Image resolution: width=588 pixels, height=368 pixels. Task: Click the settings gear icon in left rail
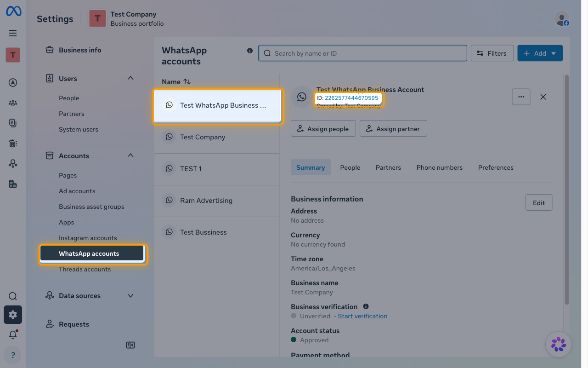coord(13,315)
